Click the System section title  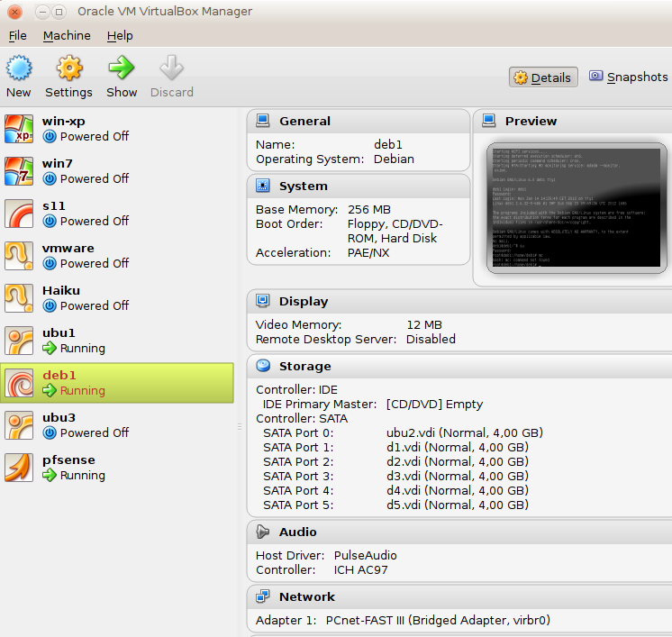[303, 186]
